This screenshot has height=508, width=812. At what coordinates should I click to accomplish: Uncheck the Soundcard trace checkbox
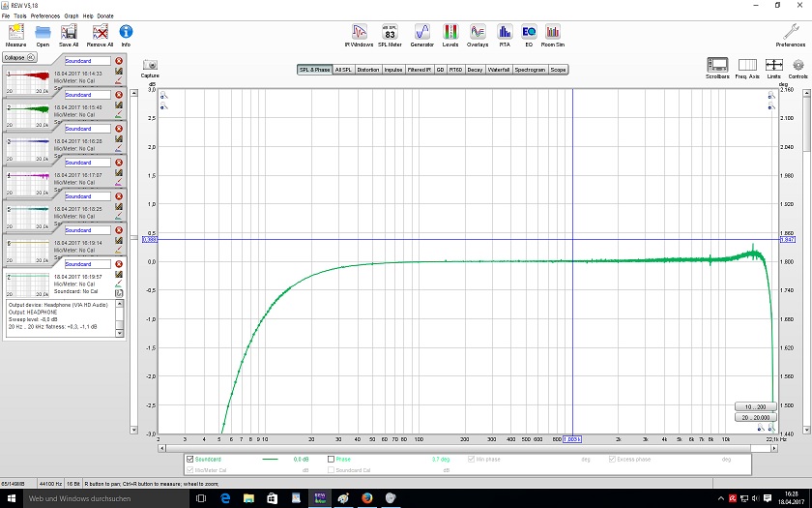pos(190,459)
